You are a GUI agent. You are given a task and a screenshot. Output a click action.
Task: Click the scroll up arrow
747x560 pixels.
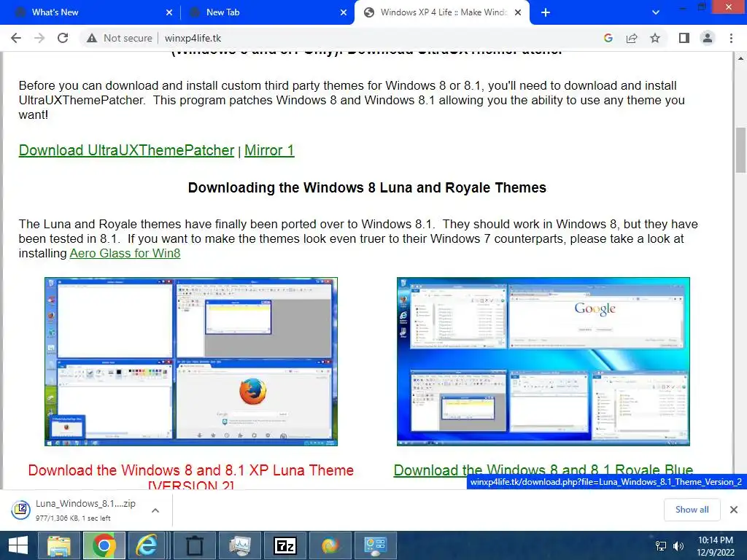click(x=741, y=58)
